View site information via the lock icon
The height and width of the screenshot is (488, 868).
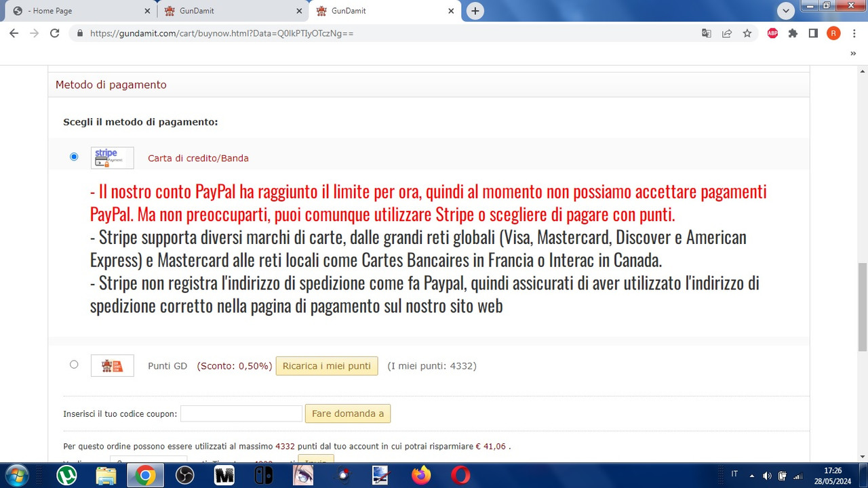[80, 33]
